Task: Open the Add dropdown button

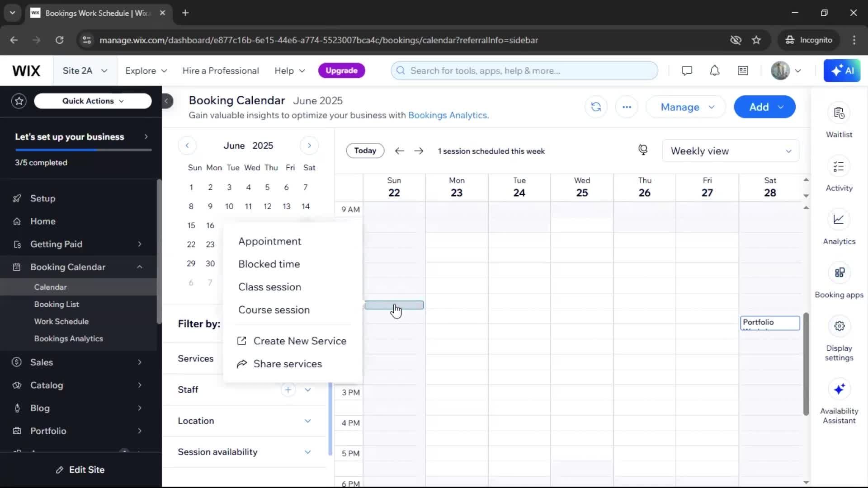Action: coord(764,107)
